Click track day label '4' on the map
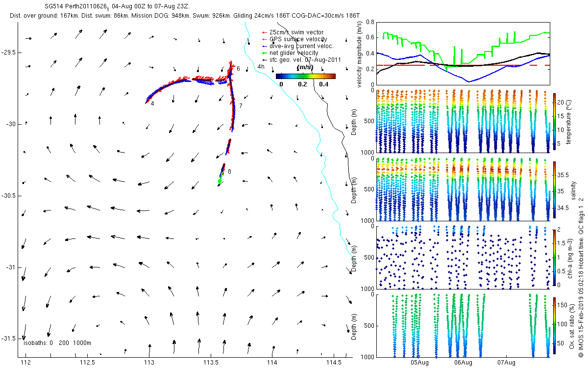 click(x=153, y=104)
